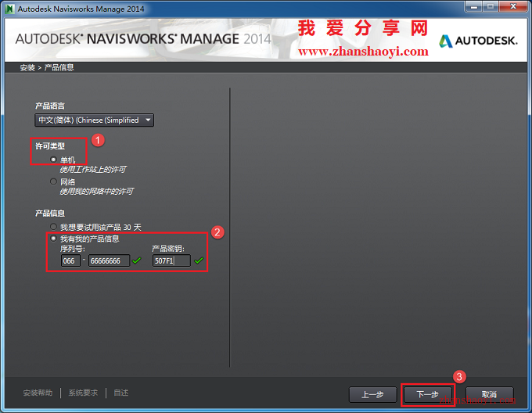532x413 pixels.
Task: Go back with the 上一步 button
Action: [372, 394]
